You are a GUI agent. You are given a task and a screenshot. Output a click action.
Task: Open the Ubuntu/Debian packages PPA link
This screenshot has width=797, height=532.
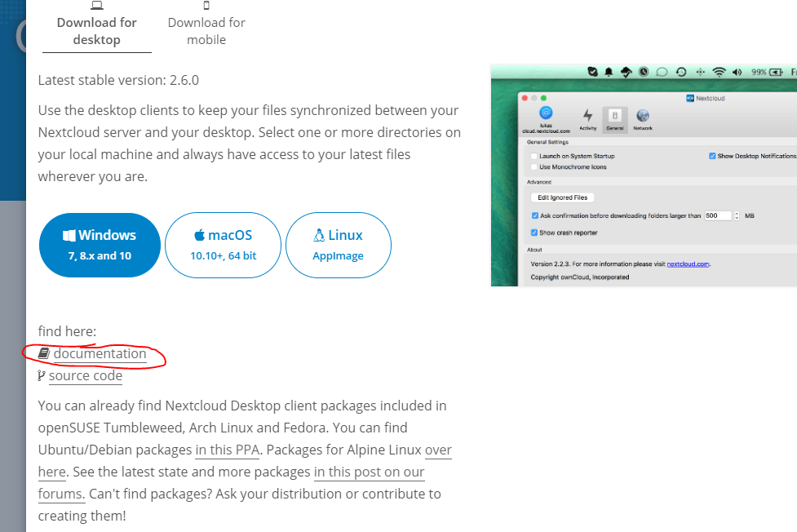227,450
